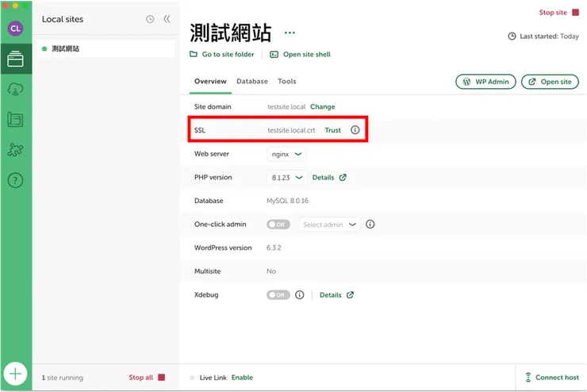Open the Blueprints sidebar icon
Viewport: 587px width, 392px height.
tap(15, 120)
